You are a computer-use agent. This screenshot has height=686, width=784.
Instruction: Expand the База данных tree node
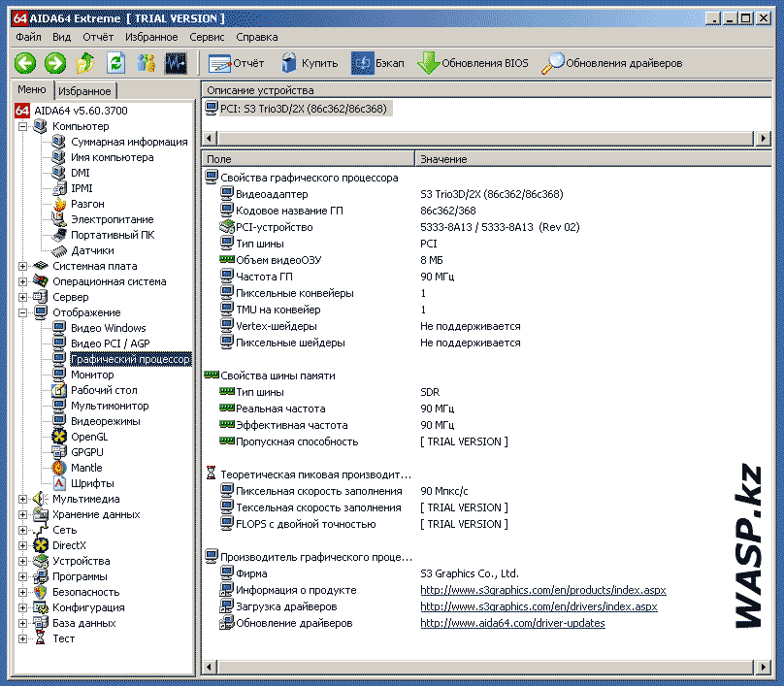pyautogui.click(x=22, y=623)
